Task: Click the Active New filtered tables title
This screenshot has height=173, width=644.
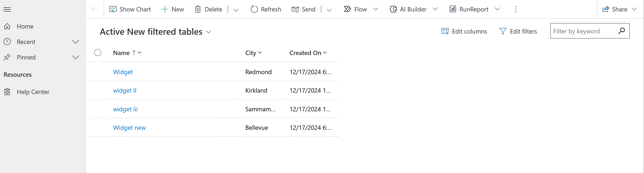Action: [151, 32]
